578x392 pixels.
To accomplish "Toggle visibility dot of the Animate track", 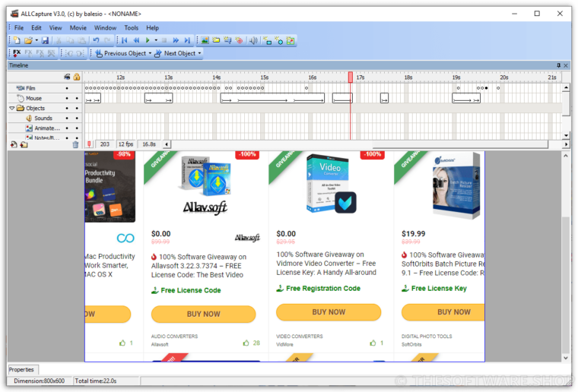I will [67, 128].
